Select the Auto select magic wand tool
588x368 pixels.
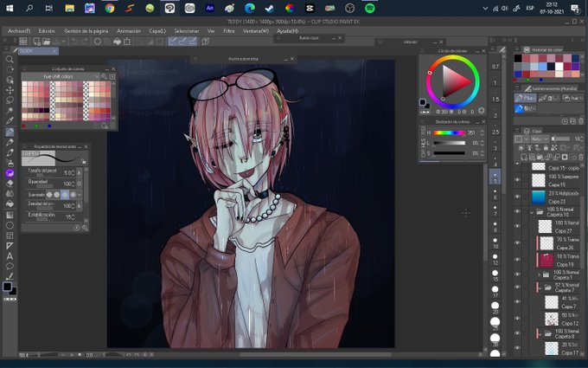pyautogui.click(x=10, y=111)
